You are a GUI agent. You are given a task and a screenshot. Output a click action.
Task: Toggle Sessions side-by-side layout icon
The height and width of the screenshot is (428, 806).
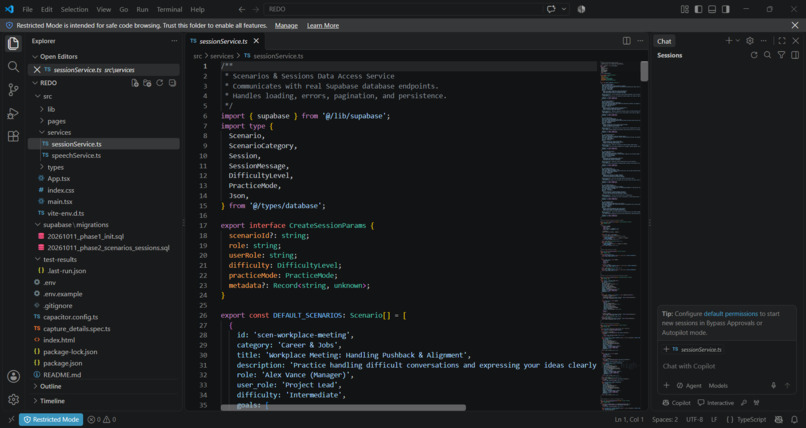point(795,55)
